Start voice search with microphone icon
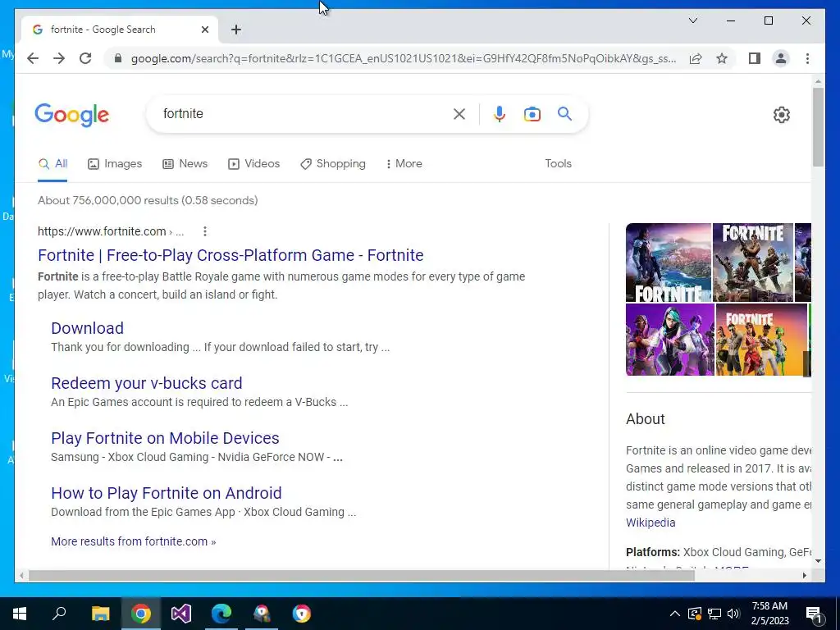Viewport: 840px width, 630px height. coord(500,113)
